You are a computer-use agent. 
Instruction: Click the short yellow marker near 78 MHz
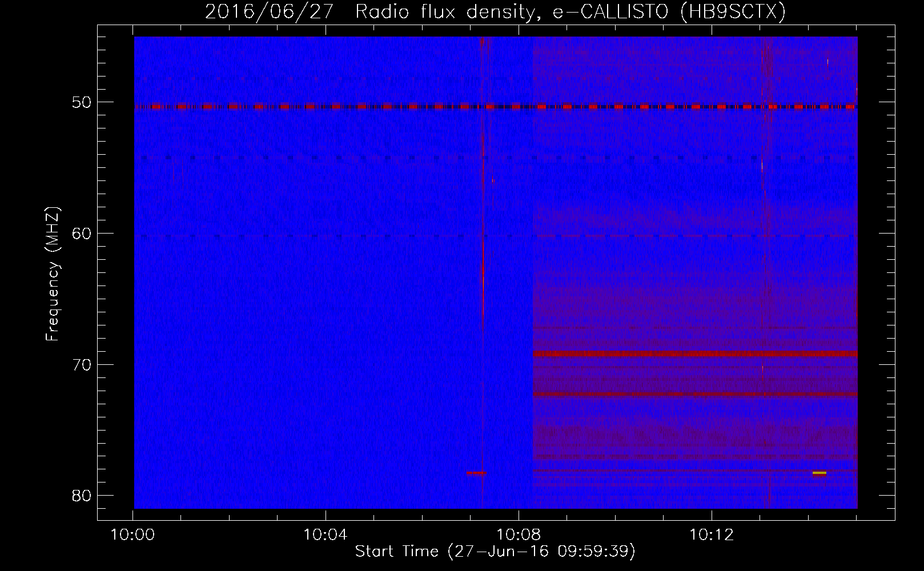point(819,473)
